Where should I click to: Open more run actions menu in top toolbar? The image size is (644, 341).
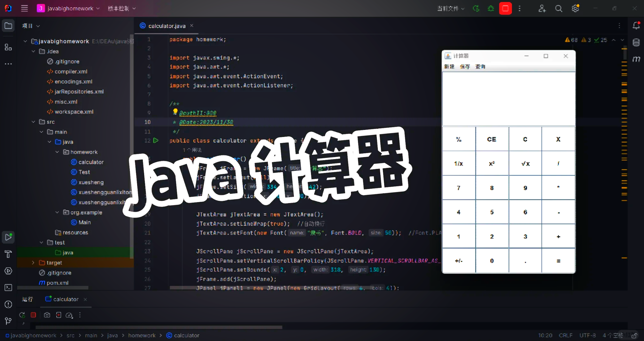tap(520, 9)
